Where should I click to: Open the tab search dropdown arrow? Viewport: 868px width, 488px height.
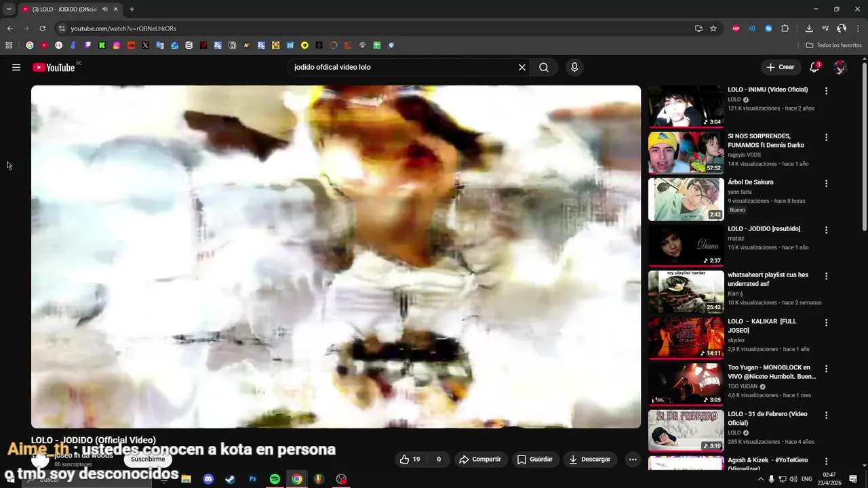[9, 9]
